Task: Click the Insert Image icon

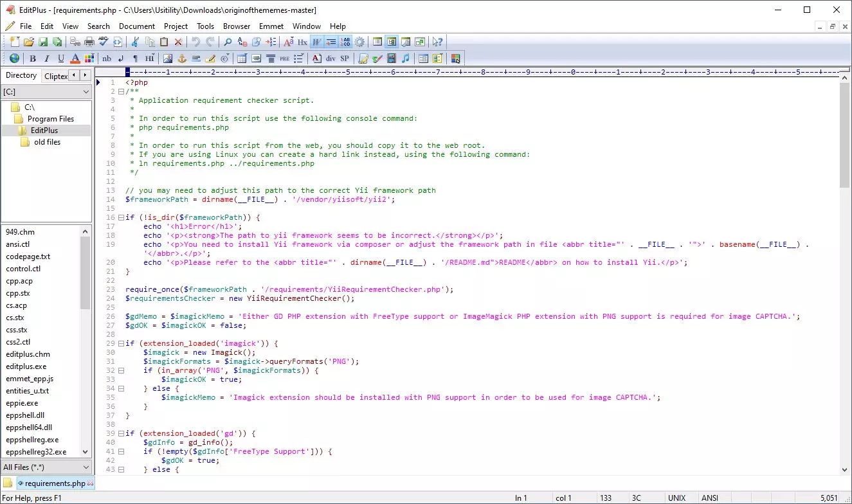Action: pos(167,59)
